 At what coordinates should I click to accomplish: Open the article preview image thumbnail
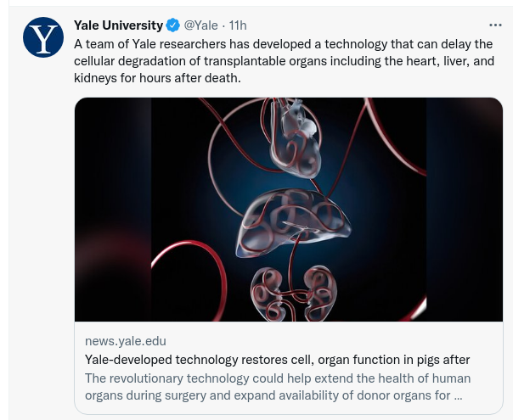289,210
